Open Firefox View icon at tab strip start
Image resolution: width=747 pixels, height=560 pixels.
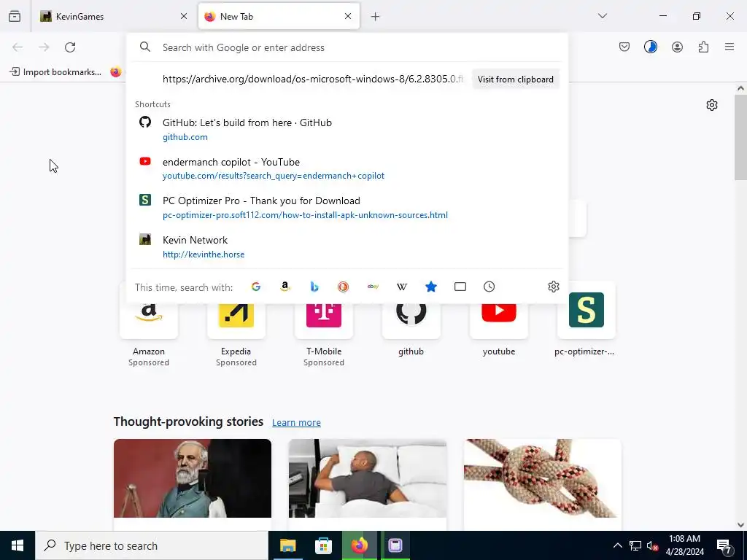pyautogui.click(x=15, y=16)
